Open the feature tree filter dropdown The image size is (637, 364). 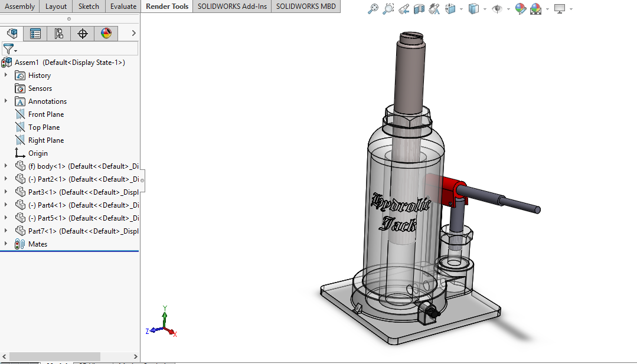10,49
